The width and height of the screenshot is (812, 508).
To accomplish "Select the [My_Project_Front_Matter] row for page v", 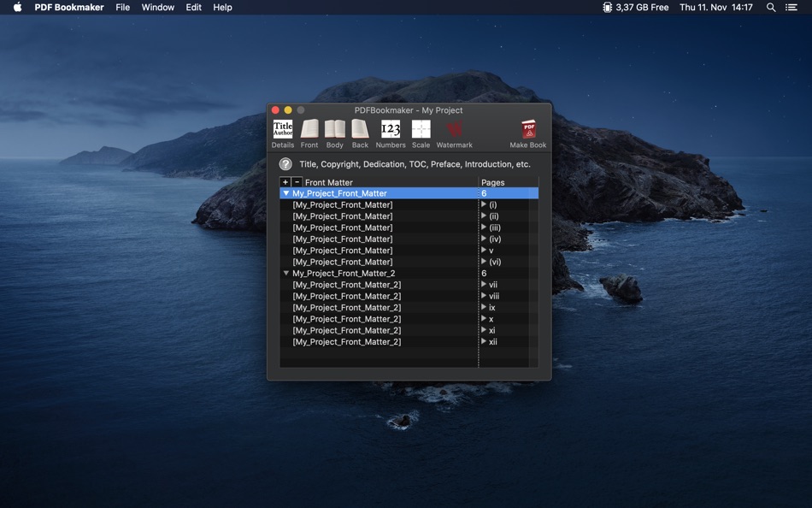I will click(342, 251).
